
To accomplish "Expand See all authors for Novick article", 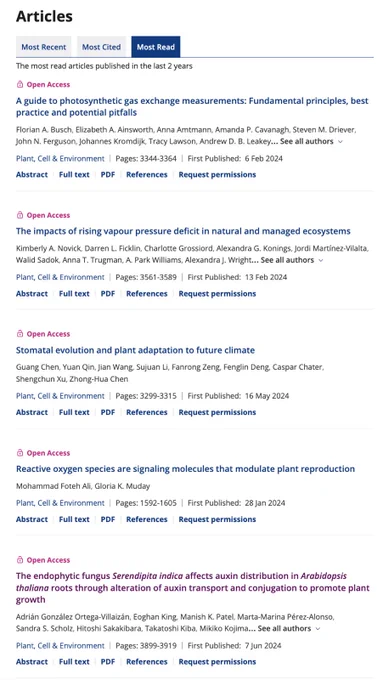I will pos(292,260).
